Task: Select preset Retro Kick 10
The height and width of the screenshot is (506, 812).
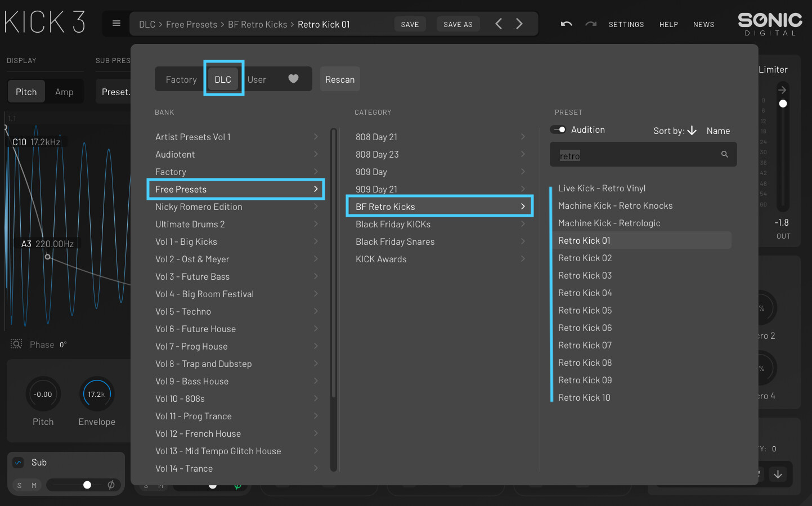Action: (584, 397)
